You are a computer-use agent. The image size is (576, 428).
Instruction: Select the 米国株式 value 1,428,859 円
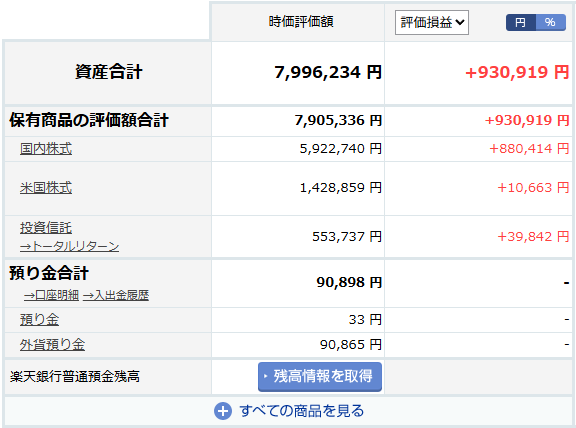tap(341, 188)
